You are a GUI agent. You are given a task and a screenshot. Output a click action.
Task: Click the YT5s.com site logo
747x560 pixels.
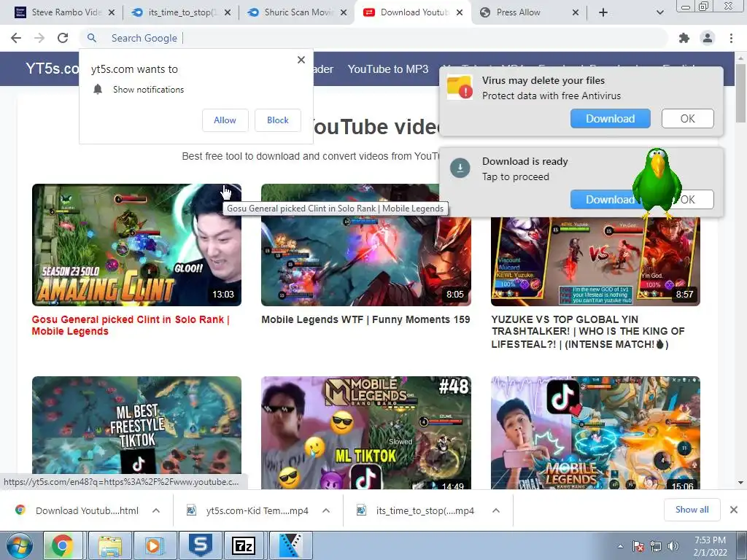[53, 69]
